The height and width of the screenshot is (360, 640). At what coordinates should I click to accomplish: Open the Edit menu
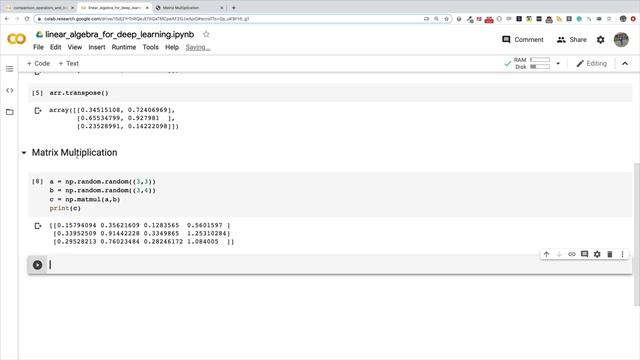56,47
